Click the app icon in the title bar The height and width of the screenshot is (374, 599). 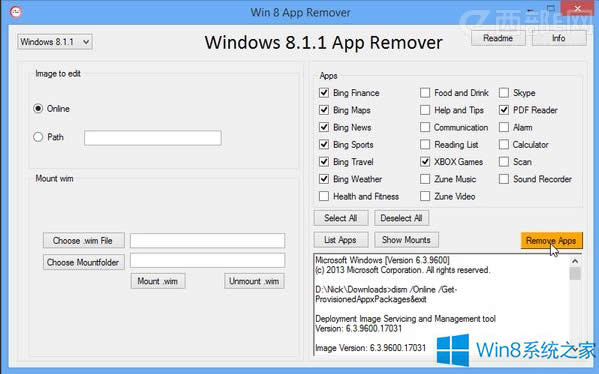pyautogui.click(x=16, y=12)
